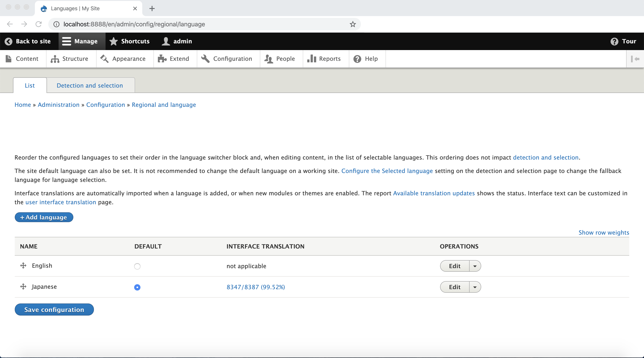The height and width of the screenshot is (358, 644).
Task: Open the Japanese translation status link 8347/8387
Action: point(256,287)
